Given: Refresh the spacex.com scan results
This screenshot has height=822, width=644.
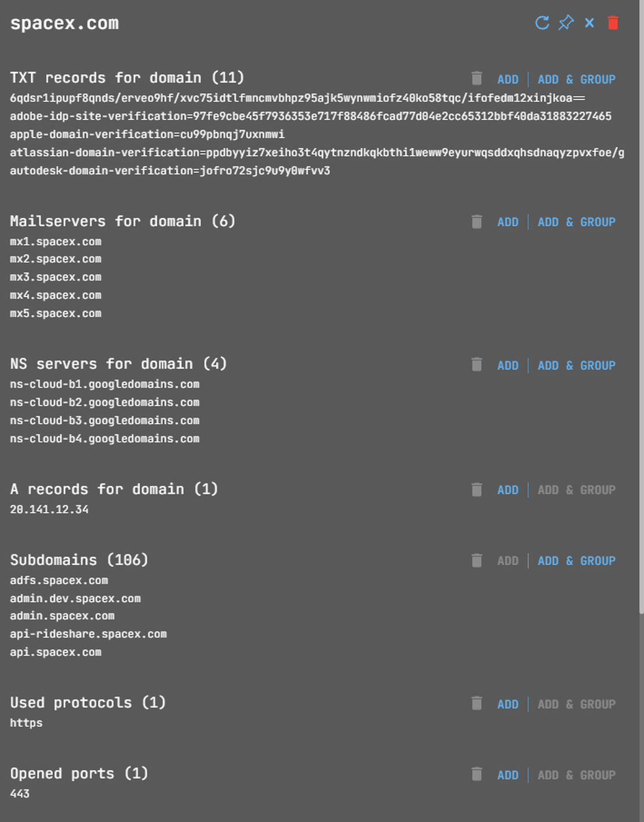Looking at the screenshot, I should 542,23.
